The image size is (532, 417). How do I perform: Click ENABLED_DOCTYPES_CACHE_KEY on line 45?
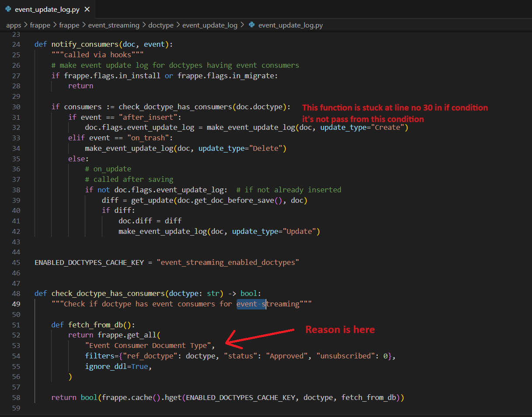click(89, 263)
